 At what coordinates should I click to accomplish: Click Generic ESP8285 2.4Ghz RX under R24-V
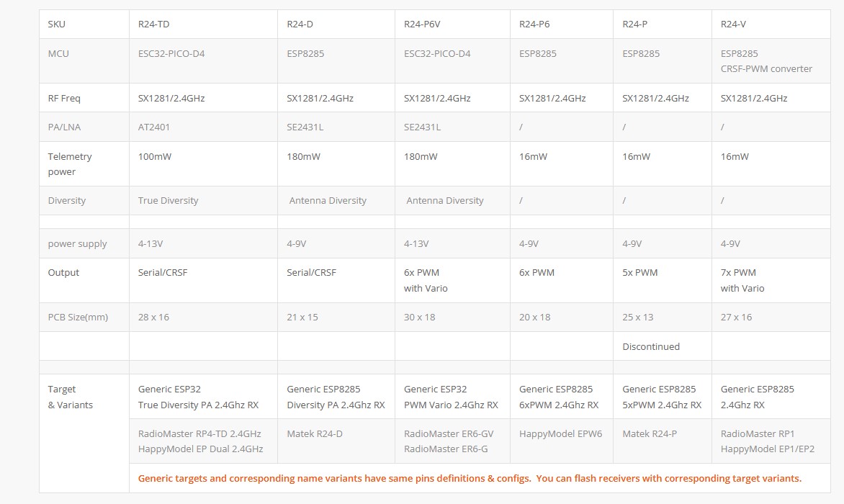[x=758, y=397]
